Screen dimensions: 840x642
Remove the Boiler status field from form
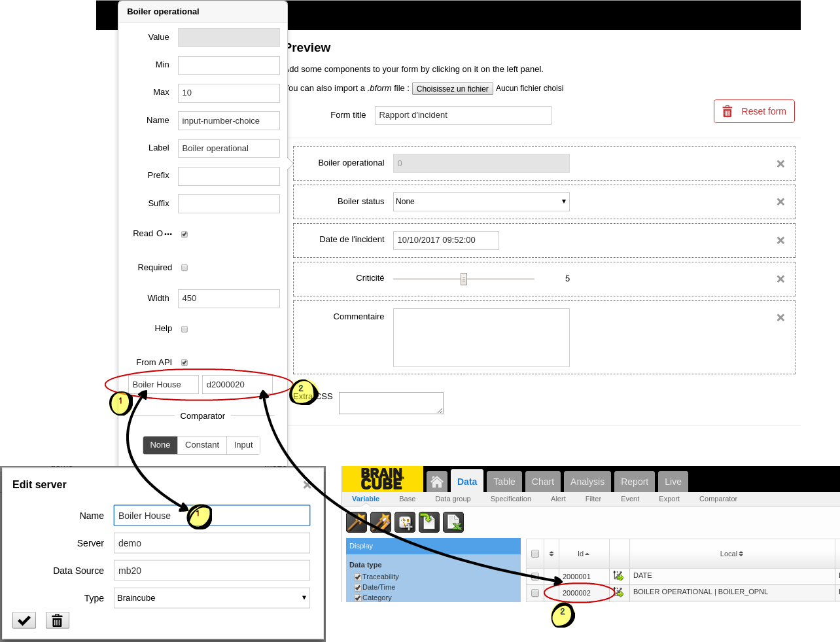(x=780, y=202)
